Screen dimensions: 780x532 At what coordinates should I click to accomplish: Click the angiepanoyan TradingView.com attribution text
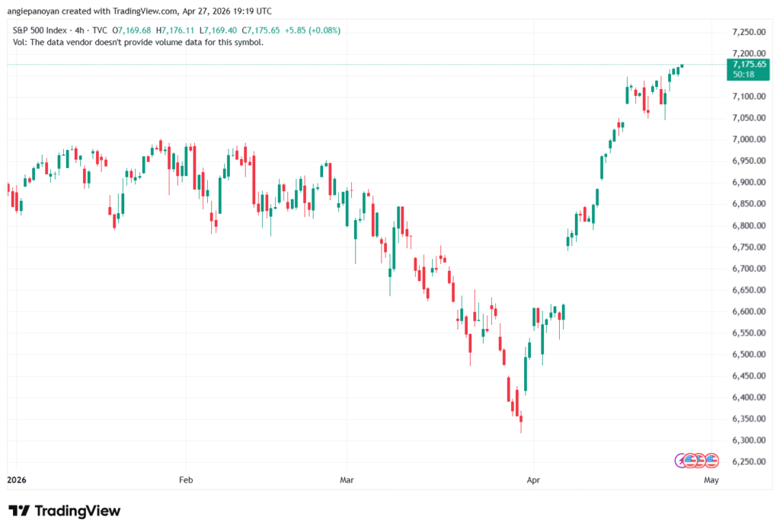(139, 11)
